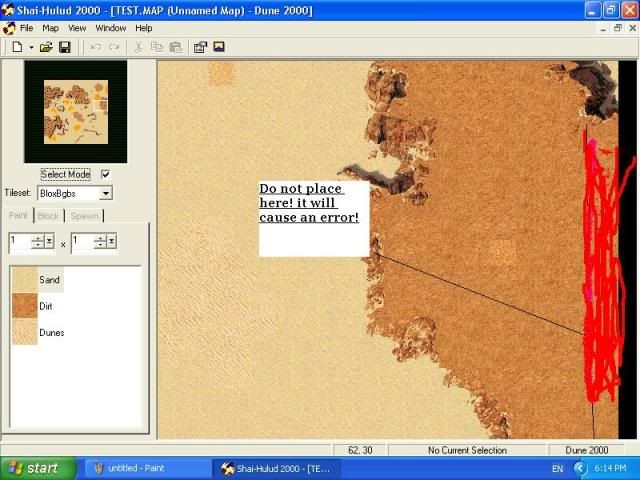Click the Cut scissors icon
The height and width of the screenshot is (480, 640).
point(138,47)
